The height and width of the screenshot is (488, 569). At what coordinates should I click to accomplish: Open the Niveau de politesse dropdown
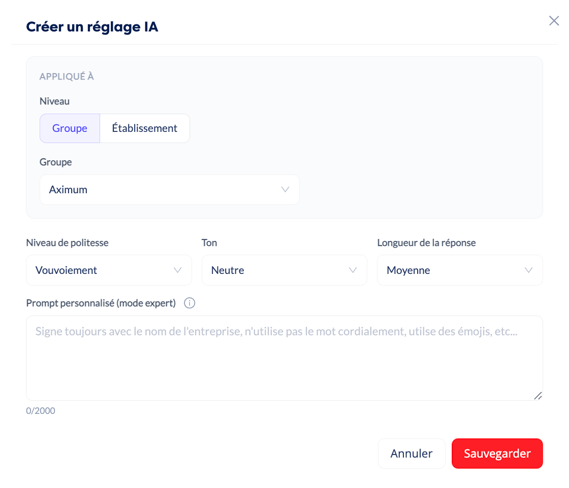tap(109, 270)
